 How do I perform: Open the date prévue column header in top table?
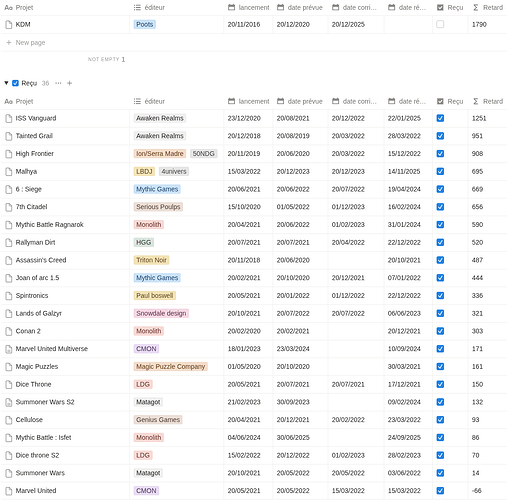point(300,7)
